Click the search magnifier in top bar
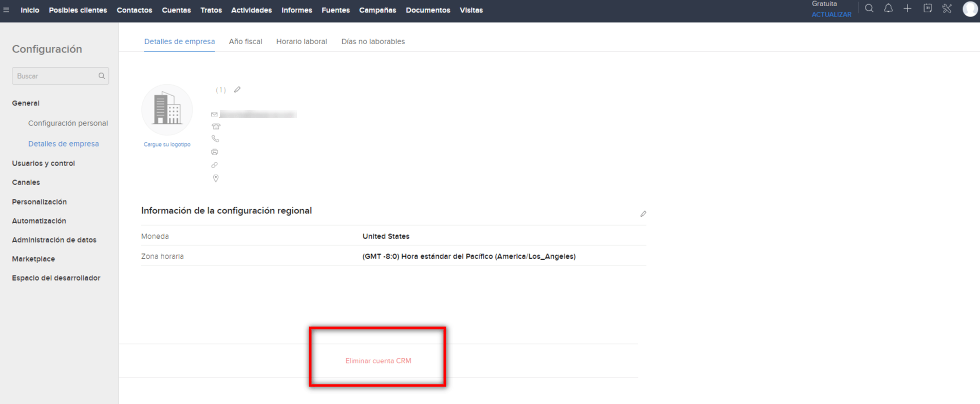 (869, 8)
